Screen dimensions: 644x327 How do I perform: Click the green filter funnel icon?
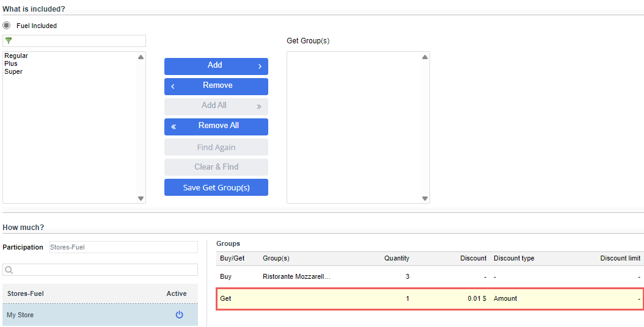9,41
